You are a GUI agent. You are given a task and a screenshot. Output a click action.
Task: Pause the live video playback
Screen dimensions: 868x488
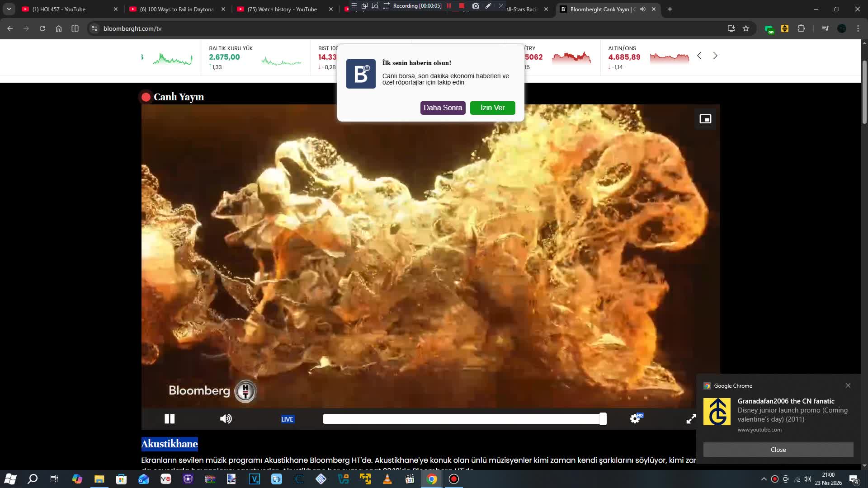pyautogui.click(x=169, y=419)
